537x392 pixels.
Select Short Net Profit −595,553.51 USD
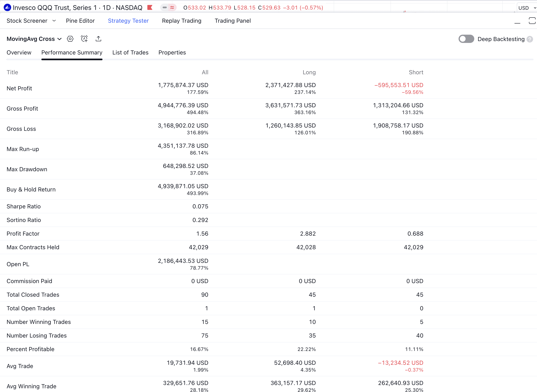(399, 85)
